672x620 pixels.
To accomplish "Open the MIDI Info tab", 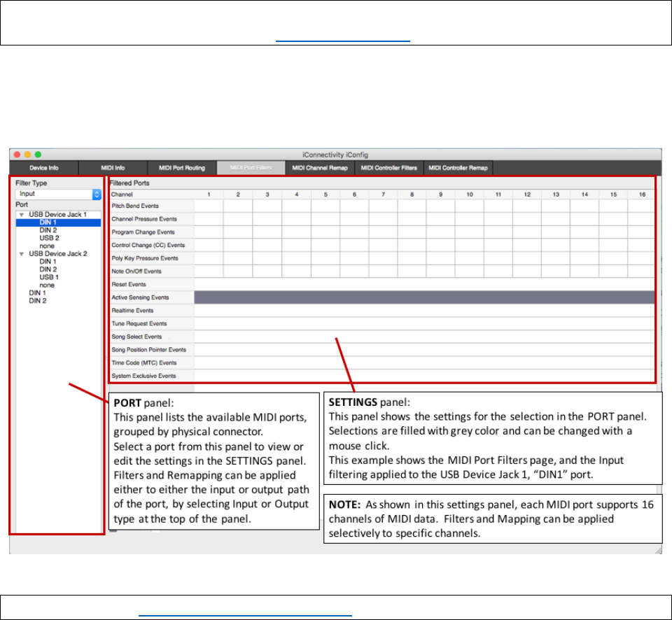I will 112,168.
